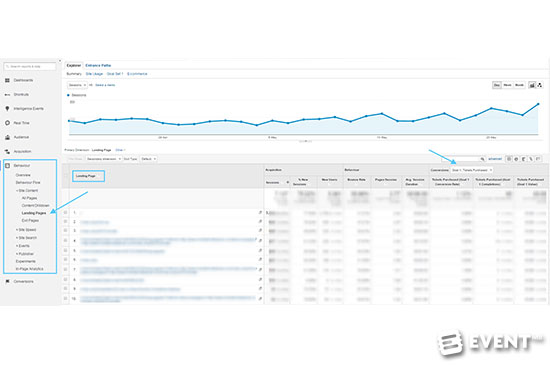Select the Summary sub-tab
The height and width of the screenshot is (365, 550).
[x=74, y=74]
